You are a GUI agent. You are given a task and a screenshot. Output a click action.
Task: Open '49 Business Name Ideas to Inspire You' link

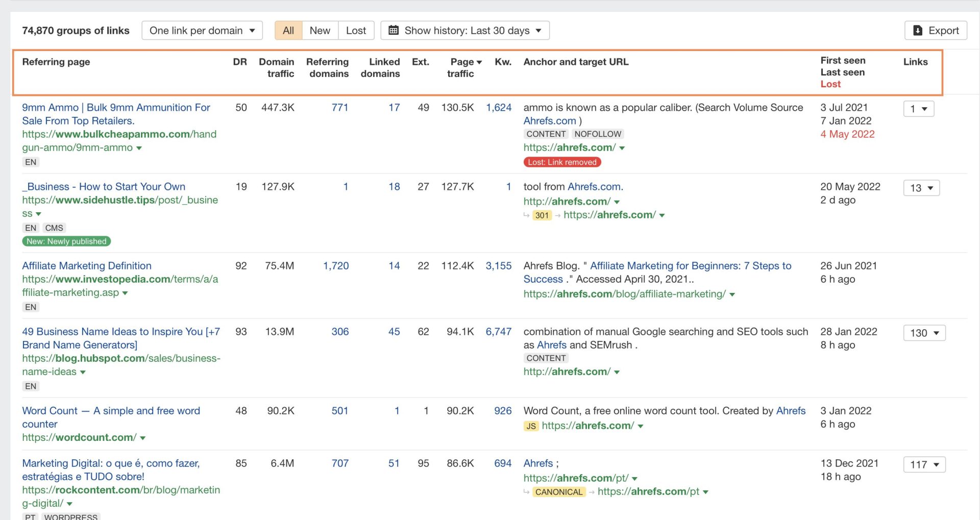click(121, 338)
